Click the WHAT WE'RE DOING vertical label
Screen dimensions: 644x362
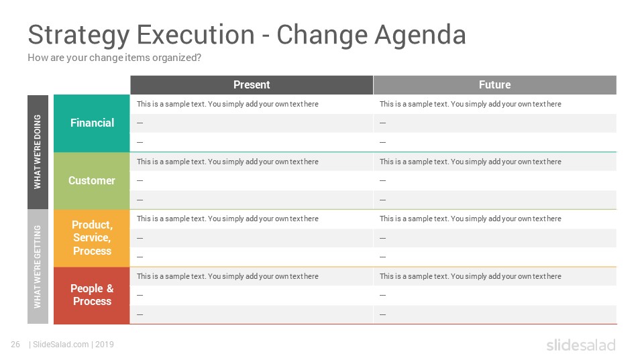[38, 152]
